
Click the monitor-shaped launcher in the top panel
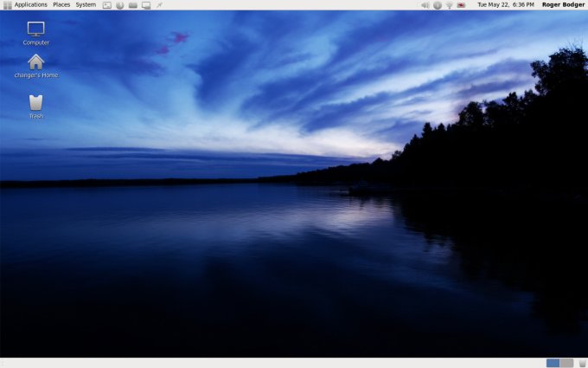[x=146, y=5]
